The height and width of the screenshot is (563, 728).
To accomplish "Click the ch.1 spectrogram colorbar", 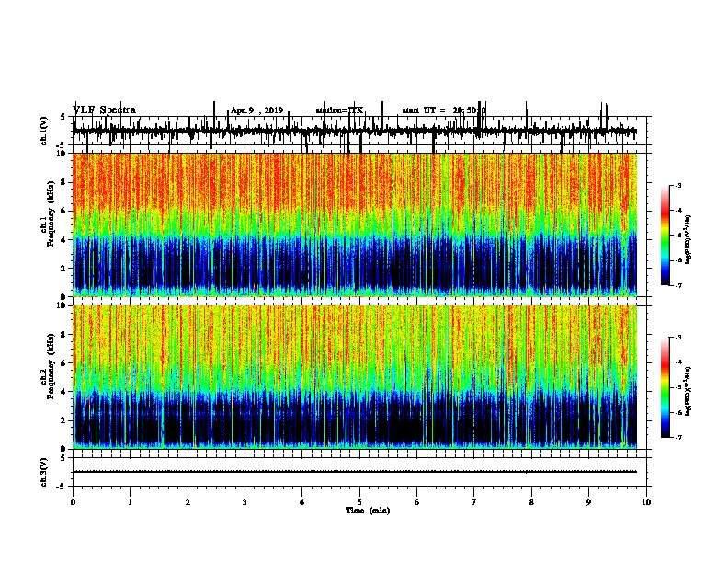I will [x=665, y=236].
